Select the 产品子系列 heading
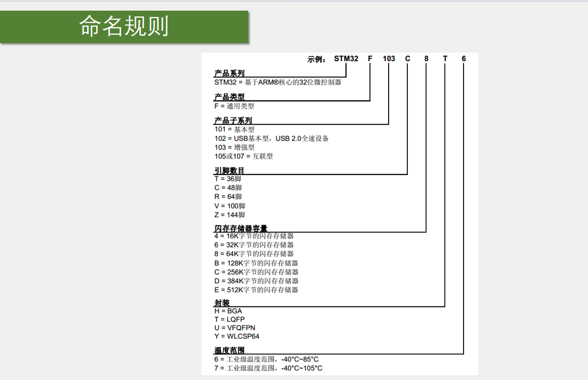 (x=233, y=120)
